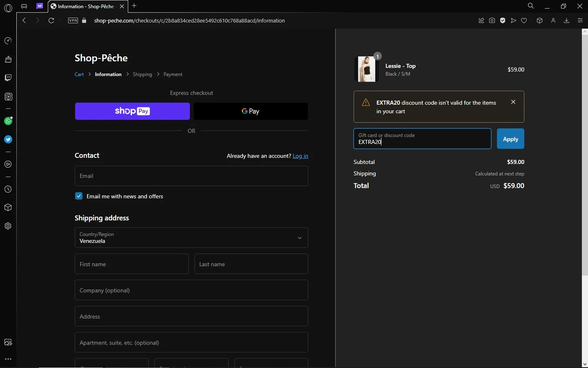Open the chip-shaped sidebar icon
This screenshot has height=368, width=588.
[8, 97]
